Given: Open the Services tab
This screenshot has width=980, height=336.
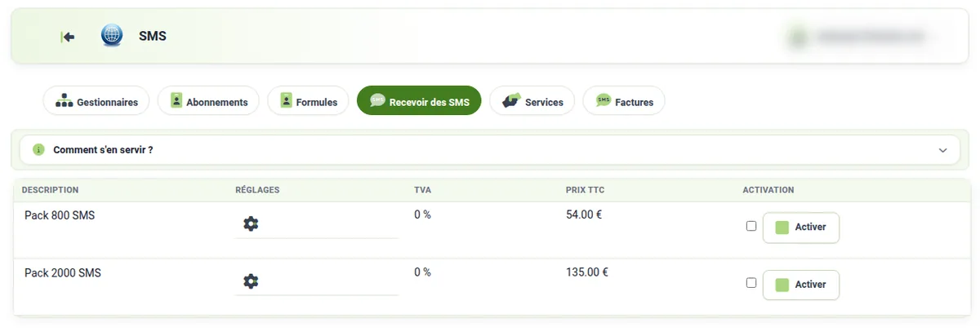Looking at the screenshot, I should pyautogui.click(x=532, y=102).
